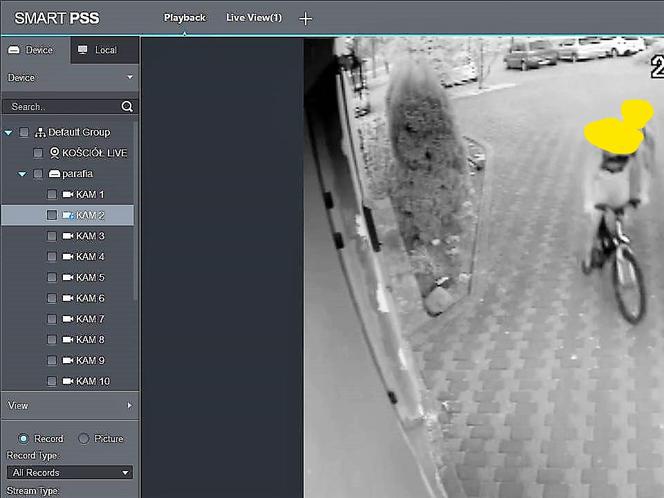Check the KAM 8 checkbox
The image size is (664, 498).
click(x=52, y=340)
